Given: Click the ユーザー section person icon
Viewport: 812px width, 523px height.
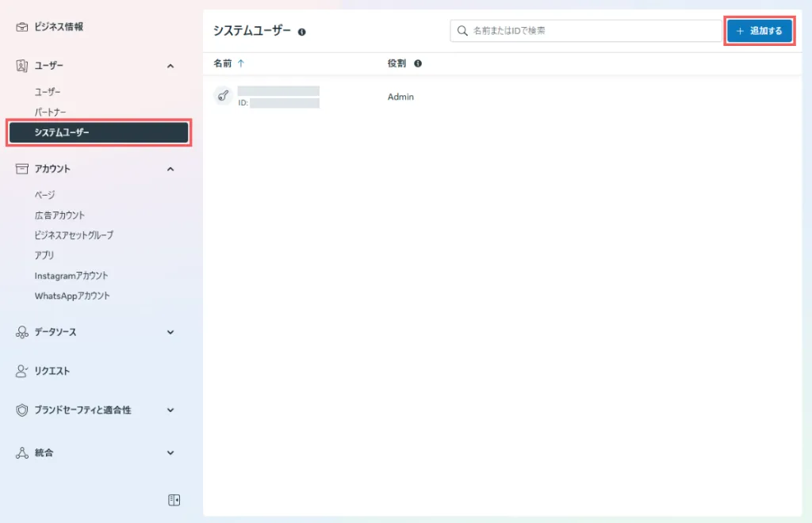Looking at the screenshot, I should [x=22, y=66].
